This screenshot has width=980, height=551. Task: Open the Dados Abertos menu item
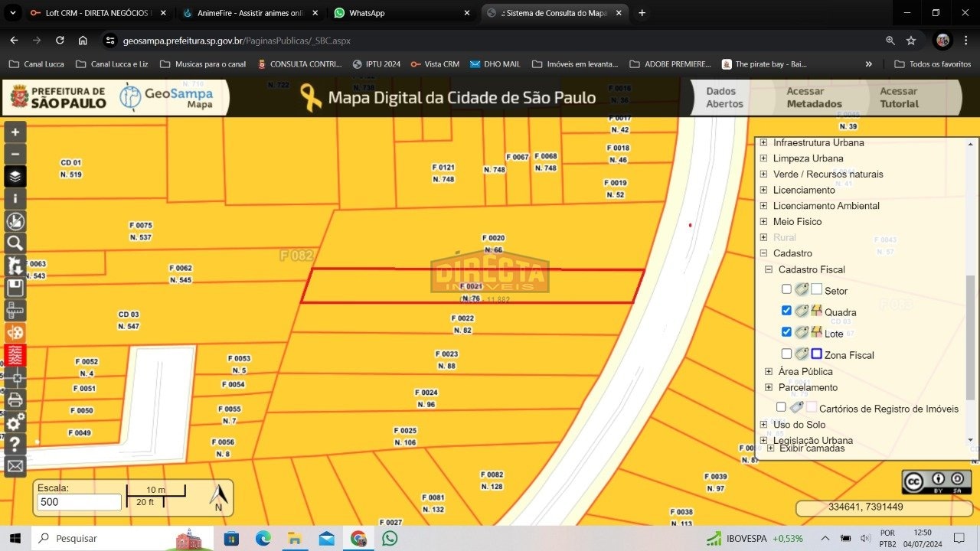click(x=724, y=97)
